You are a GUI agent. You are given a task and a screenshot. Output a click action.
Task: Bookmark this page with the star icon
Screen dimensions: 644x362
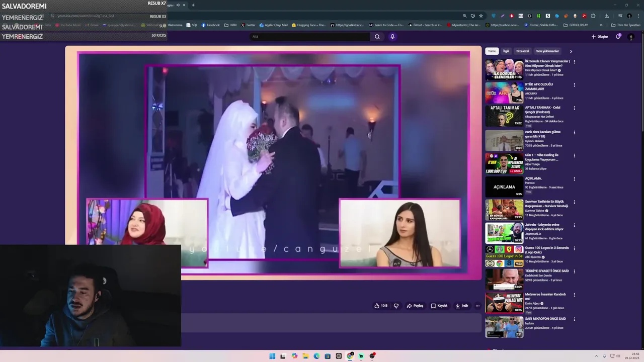coord(481,16)
